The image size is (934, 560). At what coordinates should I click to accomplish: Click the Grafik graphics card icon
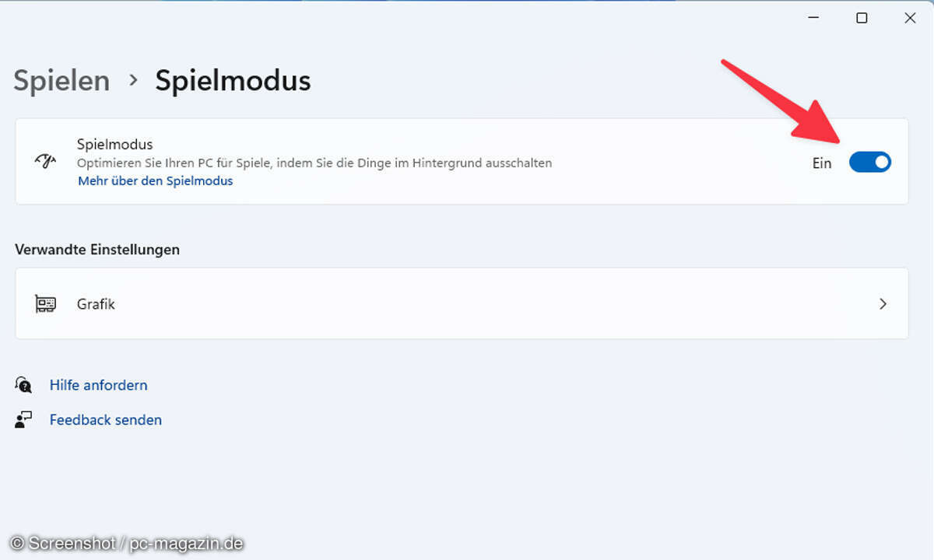pyautogui.click(x=45, y=303)
